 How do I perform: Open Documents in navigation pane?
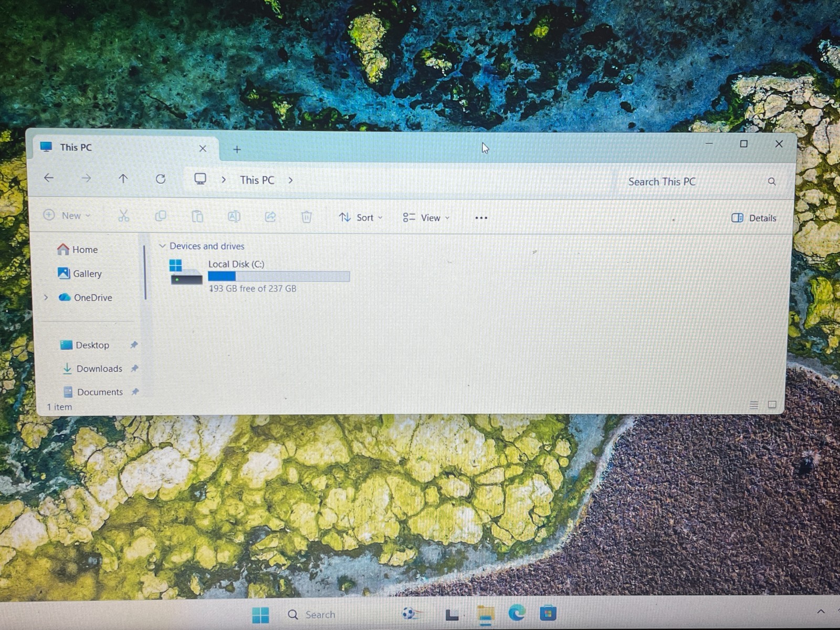click(x=93, y=392)
